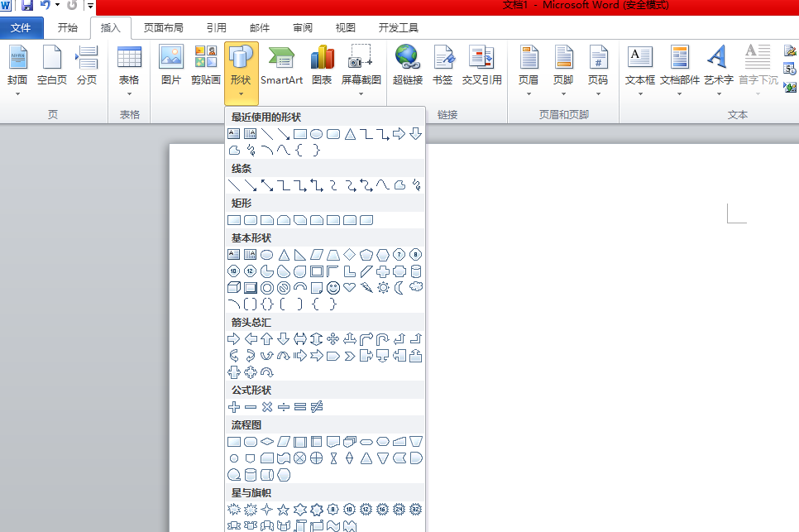The image size is (799, 532).
Task: Select the smiley face shape under 基本形状
Action: 334,287
